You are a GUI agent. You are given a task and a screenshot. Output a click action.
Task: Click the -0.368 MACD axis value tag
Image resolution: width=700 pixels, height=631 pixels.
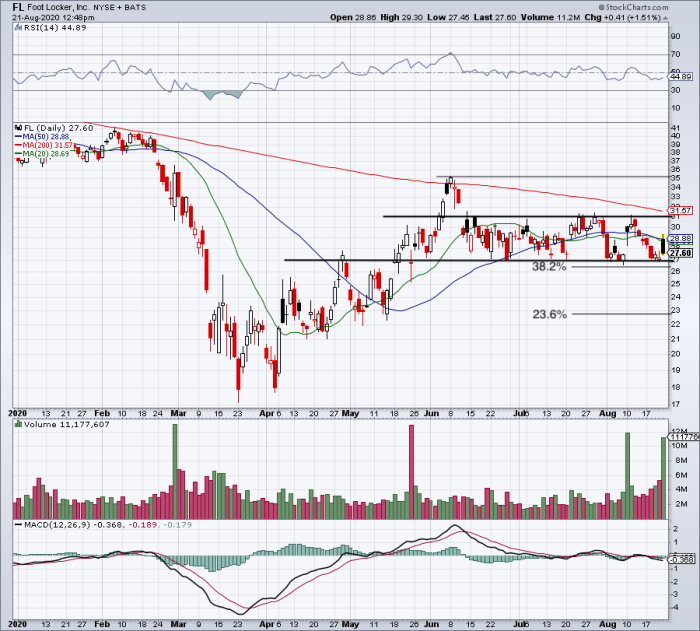point(682,560)
